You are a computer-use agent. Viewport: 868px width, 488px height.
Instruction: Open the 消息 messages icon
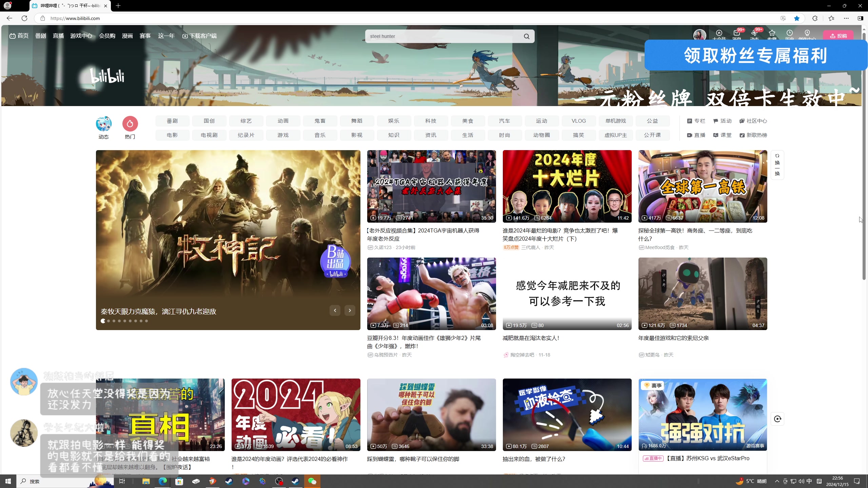(x=737, y=34)
